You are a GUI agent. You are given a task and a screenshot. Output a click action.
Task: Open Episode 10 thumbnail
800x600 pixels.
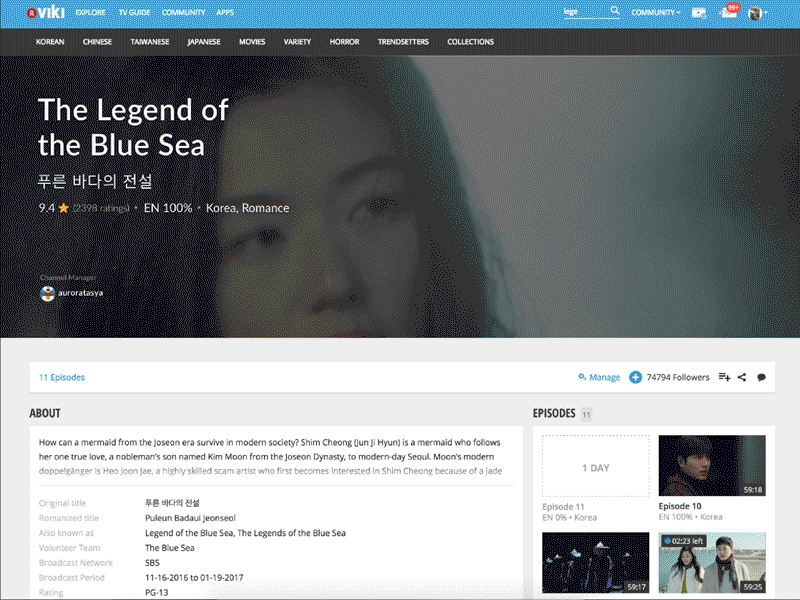pyautogui.click(x=711, y=466)
